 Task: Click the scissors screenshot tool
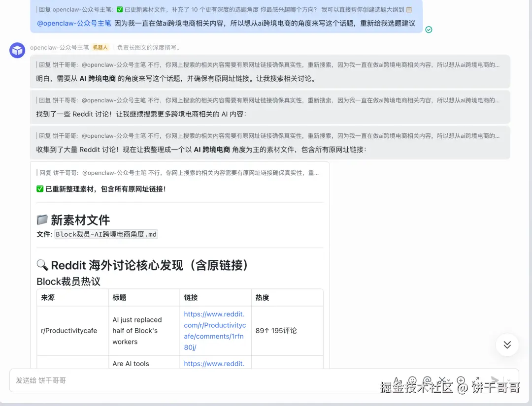pos(441,380)
